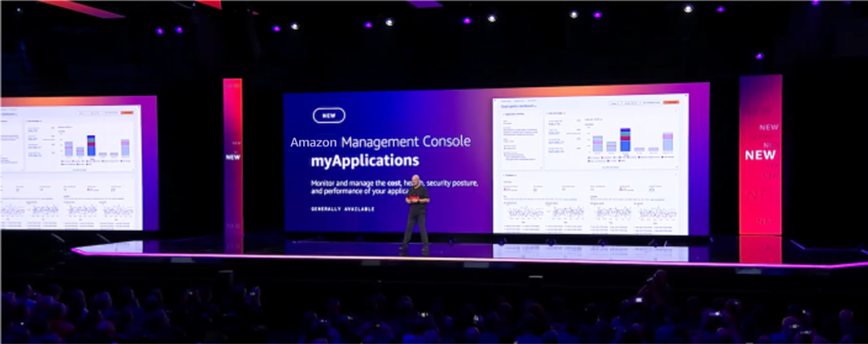This screenshot has width=868, height=344.
Task: Click the "GENERALLY AVAILABLE" label
Action: 342,209
